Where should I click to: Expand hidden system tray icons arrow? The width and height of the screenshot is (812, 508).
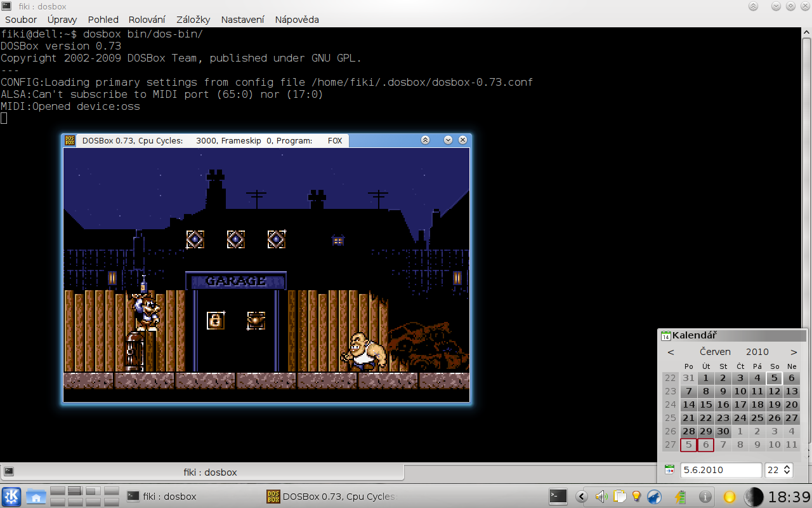[581, 497]
